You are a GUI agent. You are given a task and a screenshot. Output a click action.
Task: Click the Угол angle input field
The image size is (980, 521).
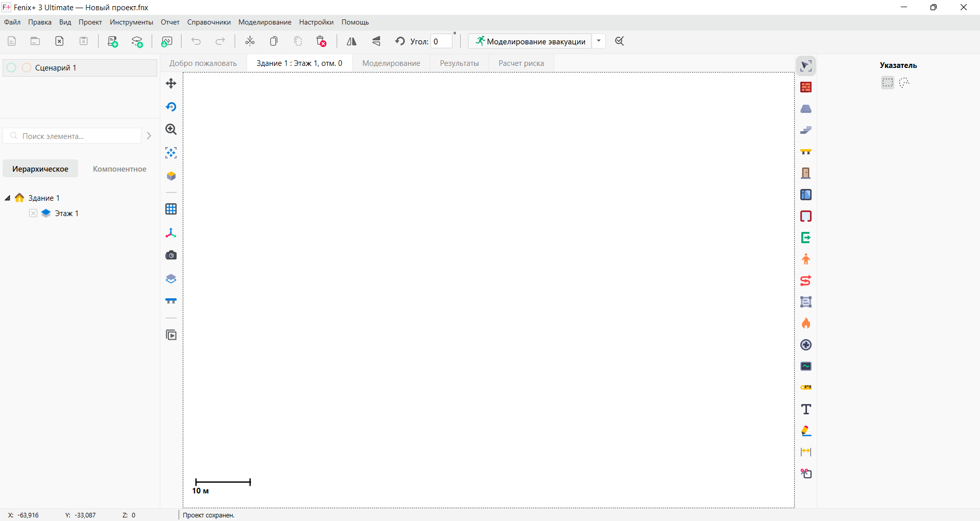point(441,41)
